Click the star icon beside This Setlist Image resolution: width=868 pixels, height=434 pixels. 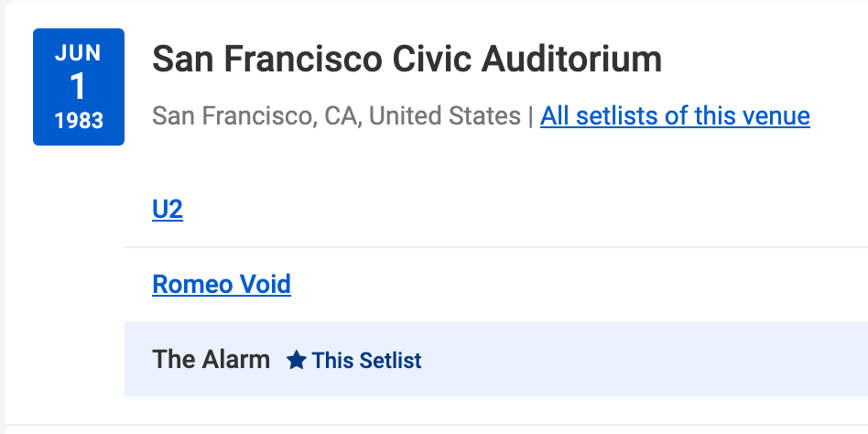[296, 360]
